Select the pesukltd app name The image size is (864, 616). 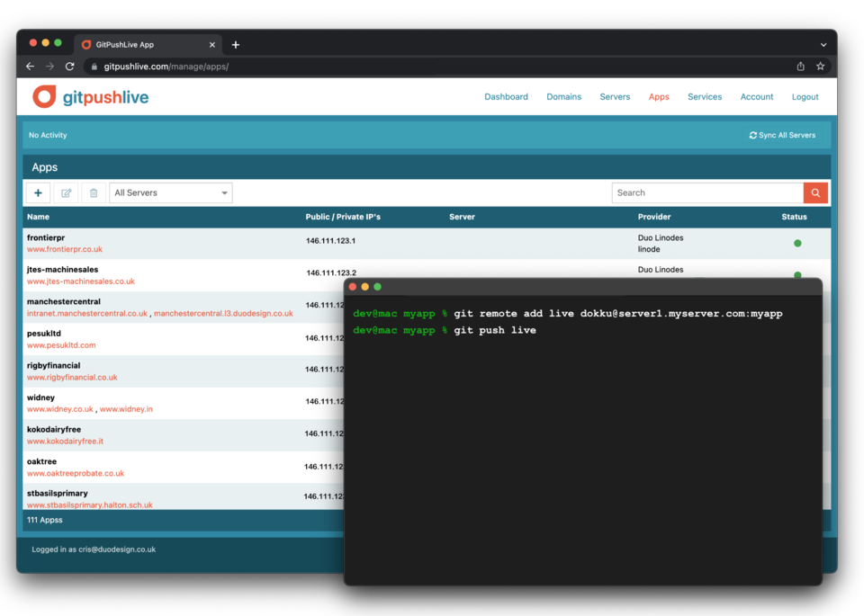coord(43,334)
